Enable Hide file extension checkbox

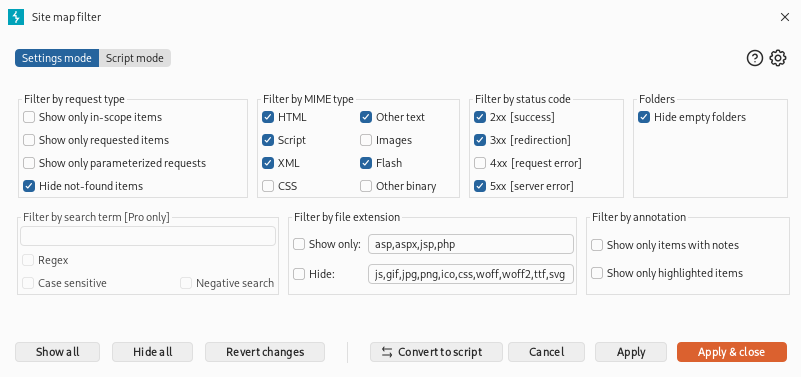(299, 274)
